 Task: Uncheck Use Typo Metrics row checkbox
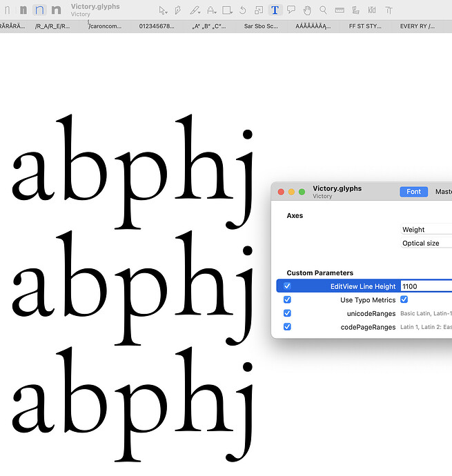click(x=287, y=299)
